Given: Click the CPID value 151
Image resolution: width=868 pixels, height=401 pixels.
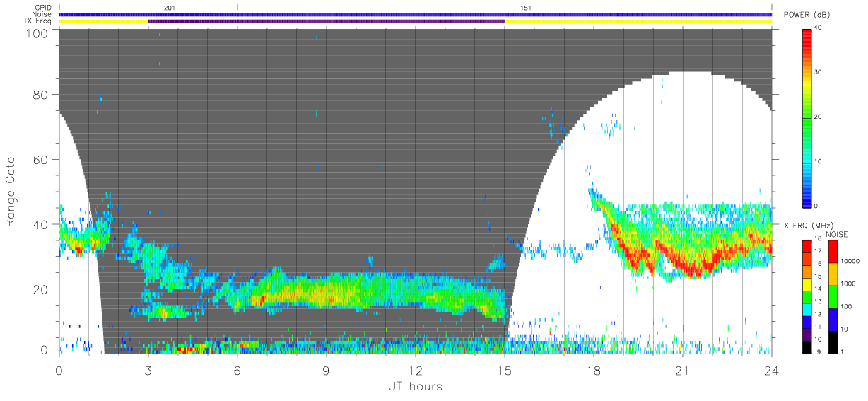Looking at the screenshot, I should [x=525, y=8].
